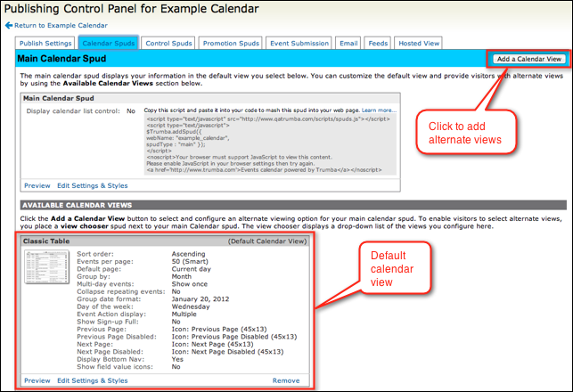Click the Group by Month value
This screenshot has width=573, height=392.
[182, 276]
